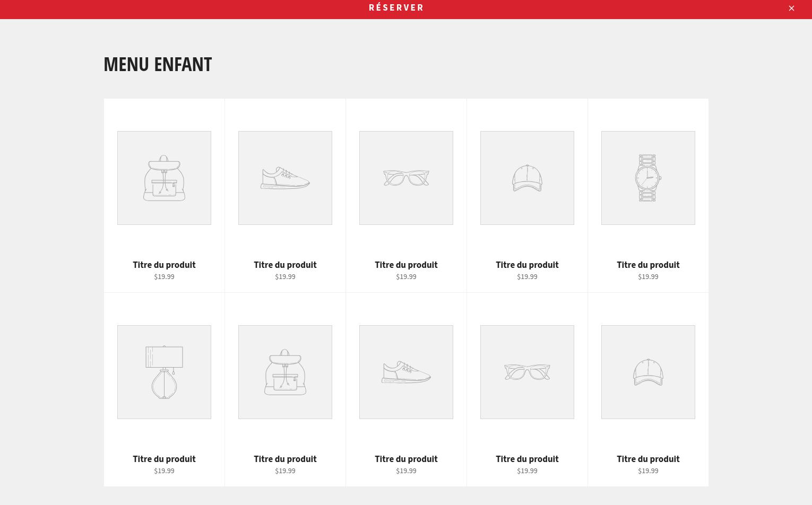
Task: Click the $19.99 price under the bottom-row cap
Action: click(x=648, y=471)
